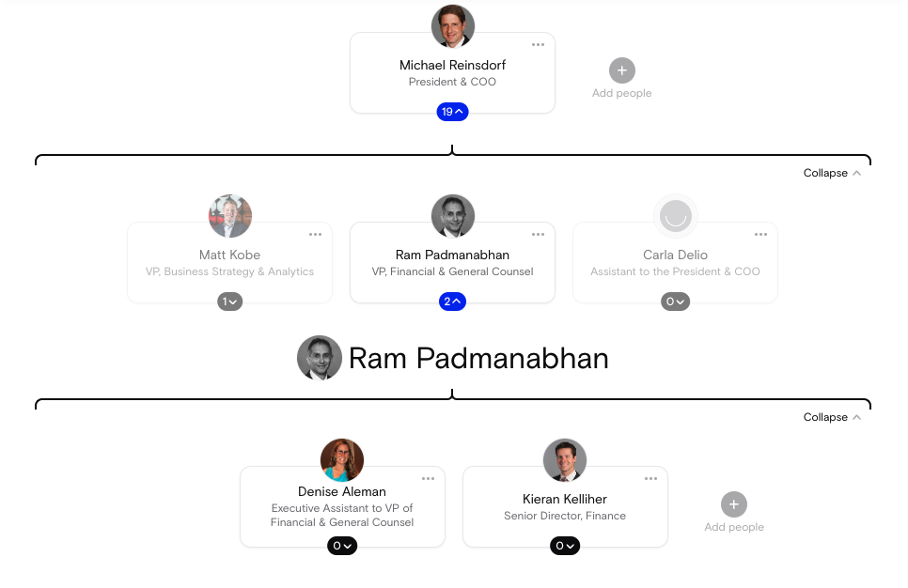Expand Carla Delio's report count badge

[x=675, y=302]
